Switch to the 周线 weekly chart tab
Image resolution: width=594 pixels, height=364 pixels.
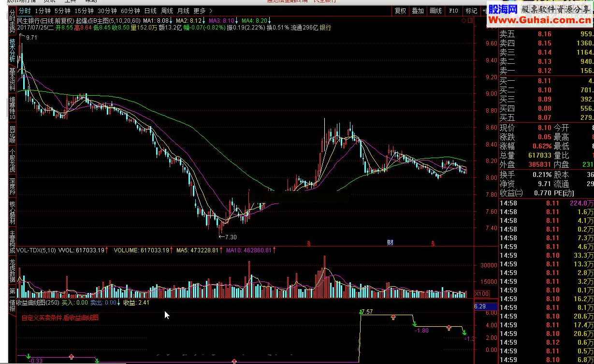[167, 11]
